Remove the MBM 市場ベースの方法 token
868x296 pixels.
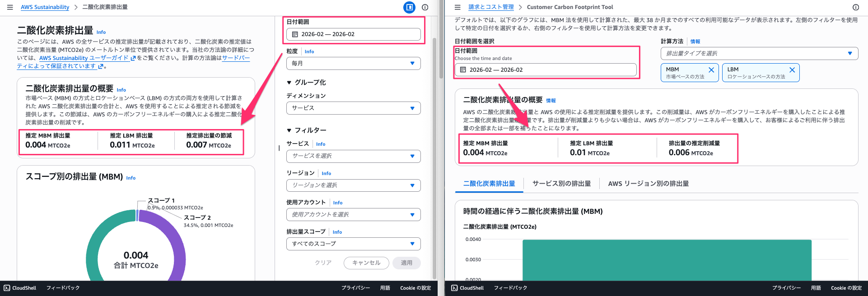[x=711, y=70]
